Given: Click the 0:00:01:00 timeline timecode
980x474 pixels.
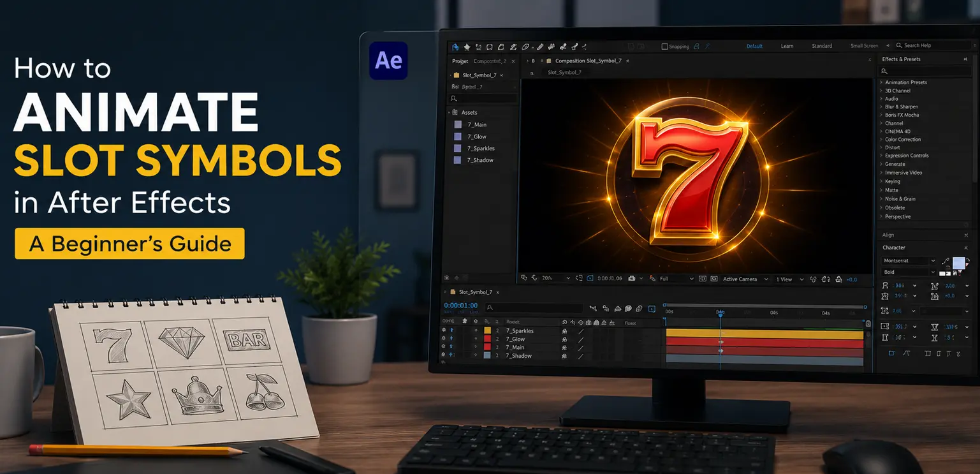Looking at the screenshot, I should coord(460,306).
